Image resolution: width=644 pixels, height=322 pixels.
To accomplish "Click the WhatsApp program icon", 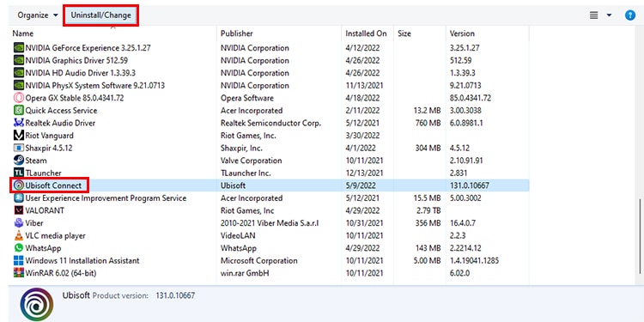I will point(19,248).
